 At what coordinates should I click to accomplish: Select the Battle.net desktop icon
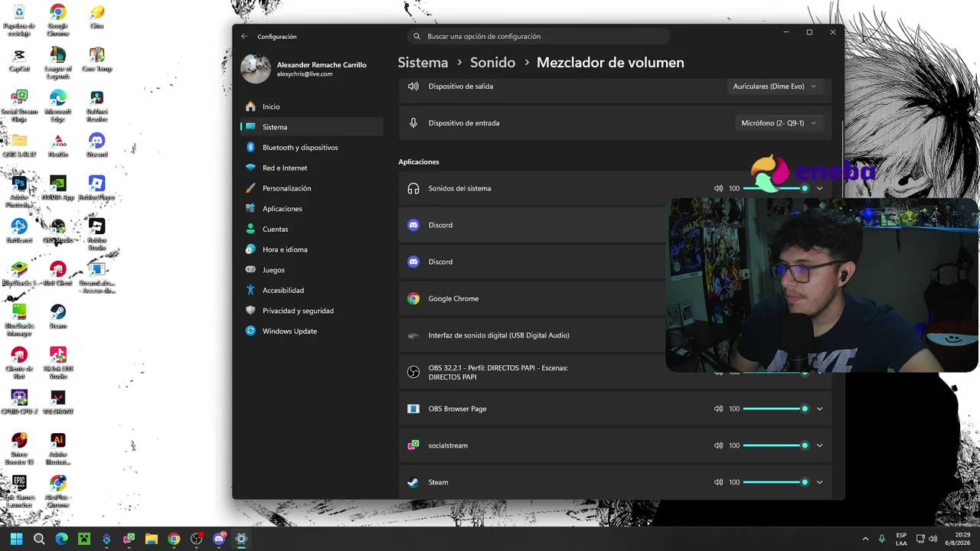click(19, 232)
